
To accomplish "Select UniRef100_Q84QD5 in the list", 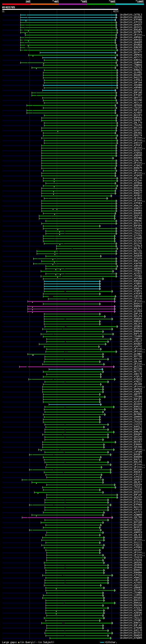I will 131,42.
